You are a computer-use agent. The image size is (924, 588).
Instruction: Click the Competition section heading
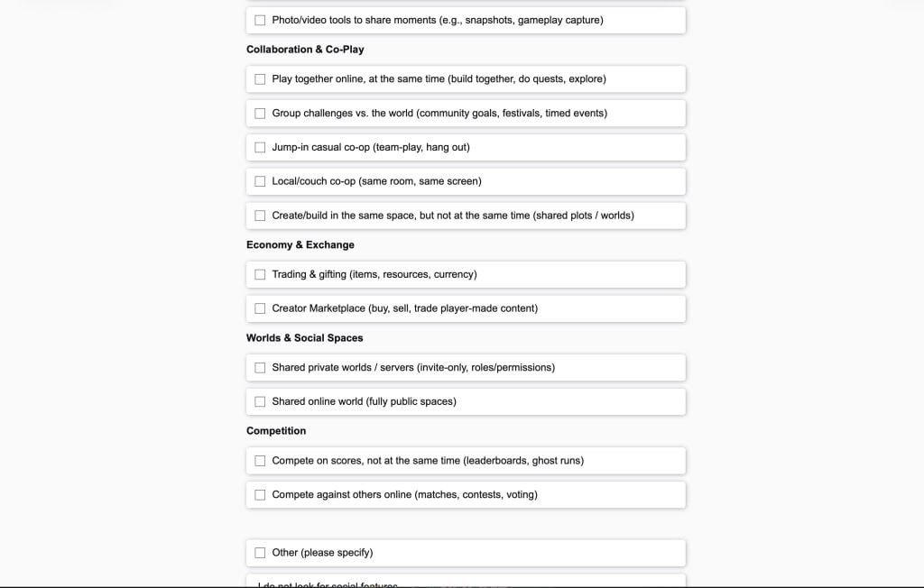[276, 431]
